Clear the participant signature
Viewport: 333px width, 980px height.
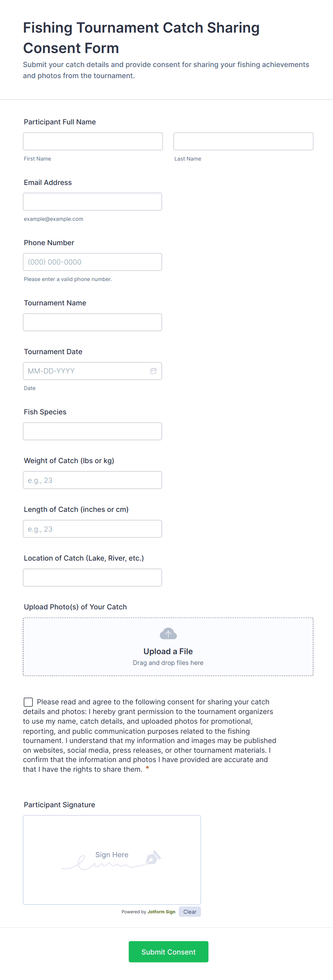click(189, 912)
